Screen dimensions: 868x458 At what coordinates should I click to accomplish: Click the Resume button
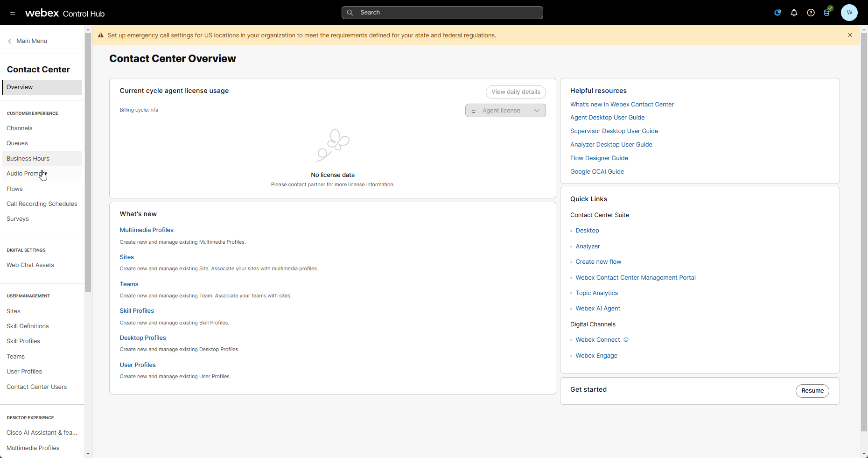812,391
